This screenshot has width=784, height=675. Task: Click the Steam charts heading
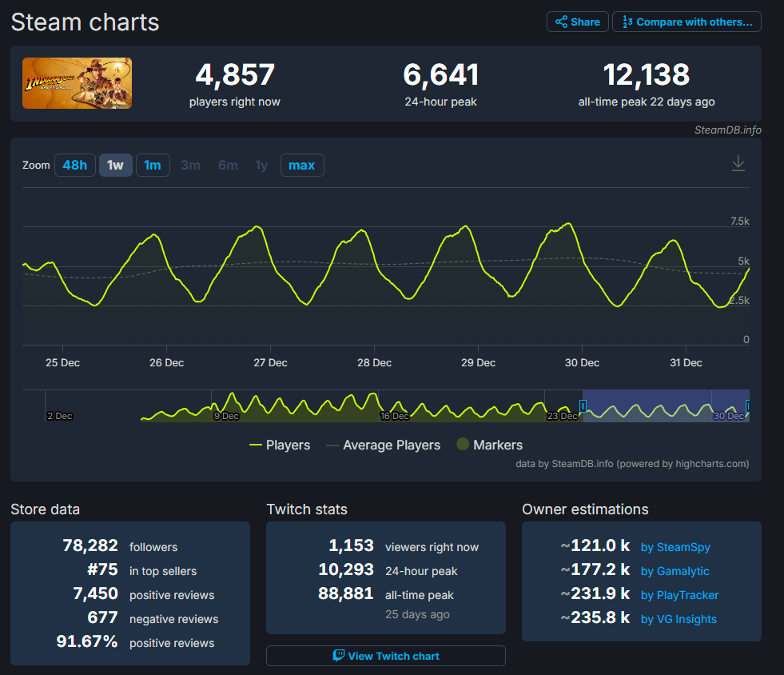(x=85, y=22)
